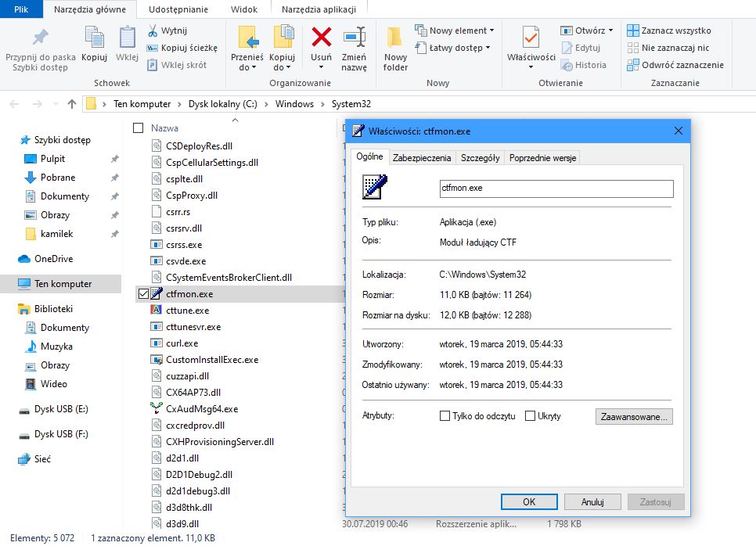Click Edytuj in the Otwieranie group
756x546 pixels.
tap(581, 48)
